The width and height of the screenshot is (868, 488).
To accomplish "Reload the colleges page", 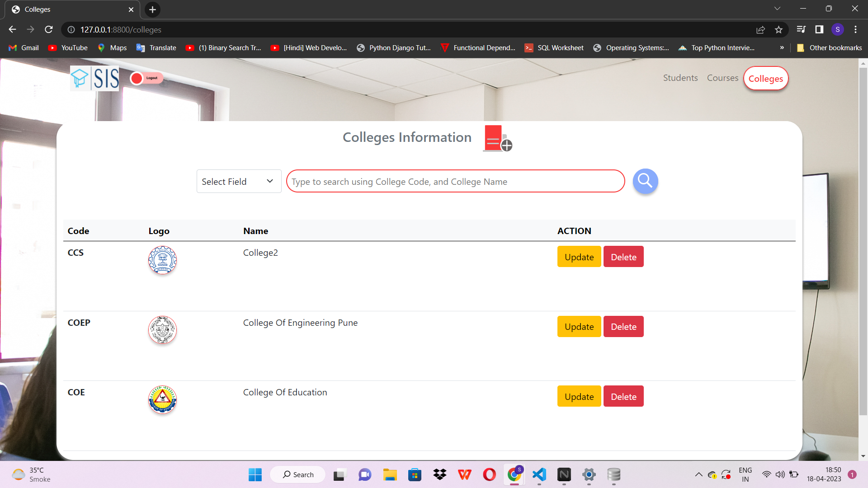I will 49,30.
